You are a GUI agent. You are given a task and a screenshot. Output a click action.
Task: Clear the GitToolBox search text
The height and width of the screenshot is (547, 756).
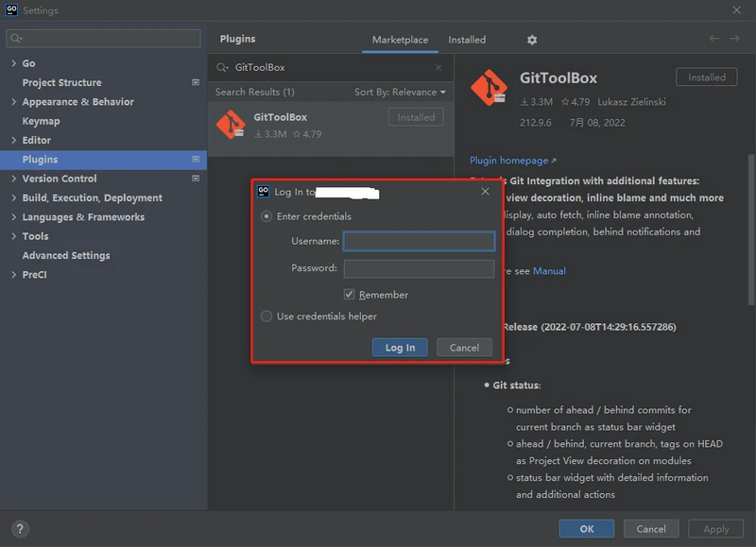[x=438, y=67]
